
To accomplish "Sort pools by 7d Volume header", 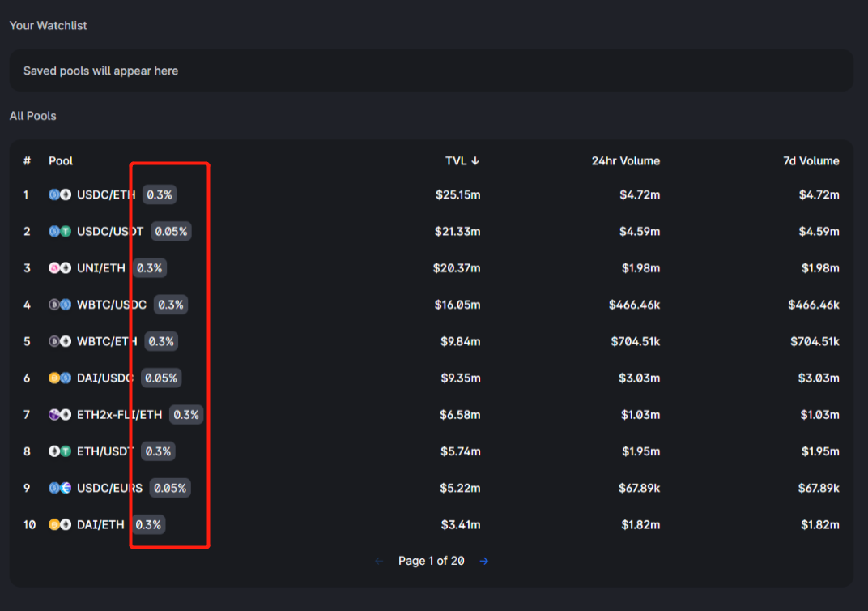I will pyautogui.click(x=811, y=160).
